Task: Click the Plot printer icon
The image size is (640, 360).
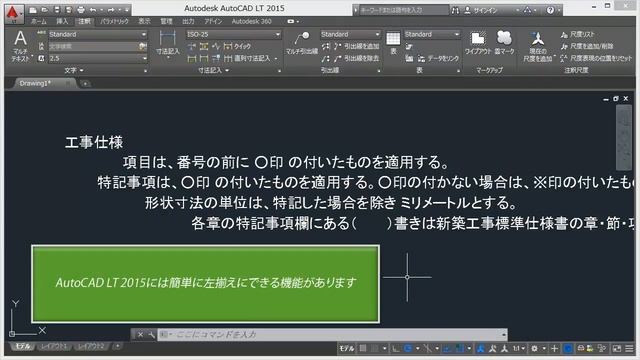Action: pyautogui.click(x=81, y=9)
